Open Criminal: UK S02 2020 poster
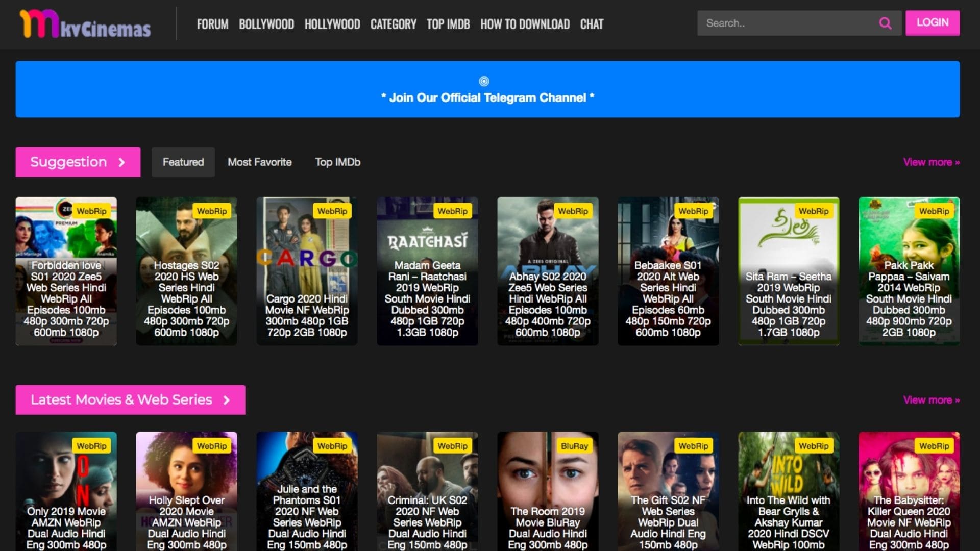980x551 pixels. [x=427, y=491]
